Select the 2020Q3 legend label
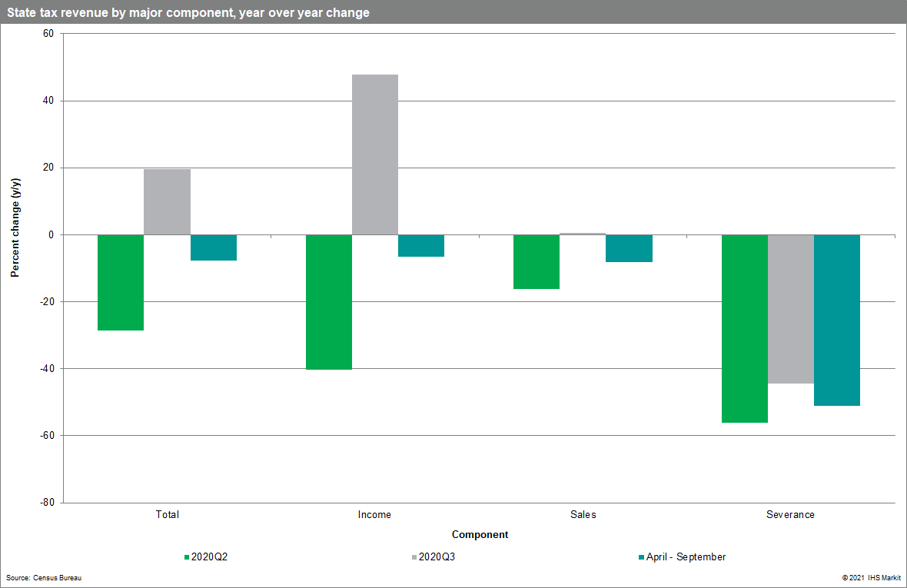 437,557
